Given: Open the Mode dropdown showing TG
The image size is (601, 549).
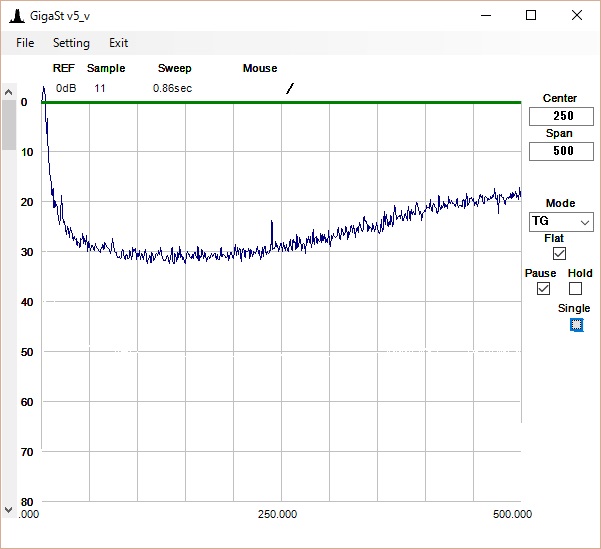Looking at the screenshot, I should (561, 222).
